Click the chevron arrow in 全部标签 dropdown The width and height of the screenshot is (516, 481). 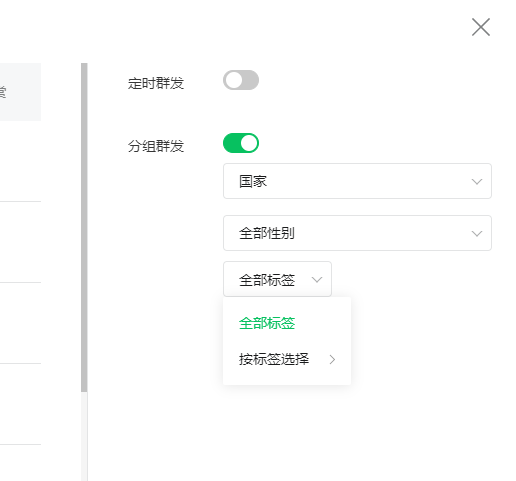click(317, 280)
